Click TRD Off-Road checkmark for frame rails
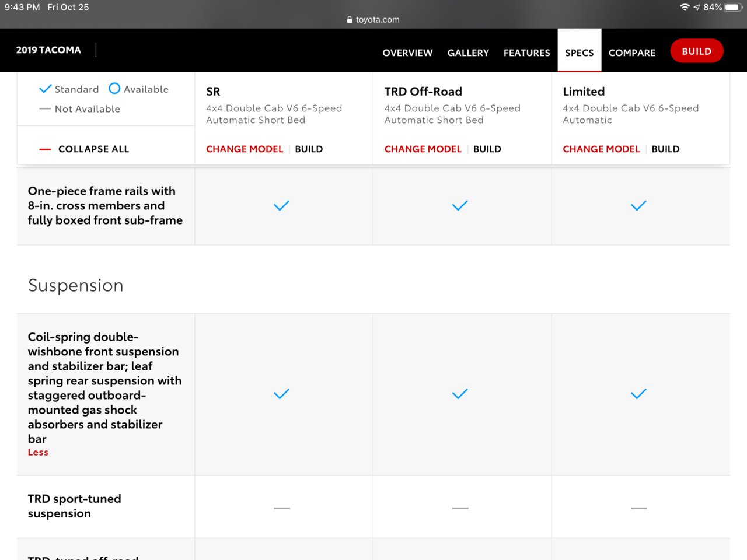The width and height of the screenshot is (747, 560). click(x=460, y=205)
